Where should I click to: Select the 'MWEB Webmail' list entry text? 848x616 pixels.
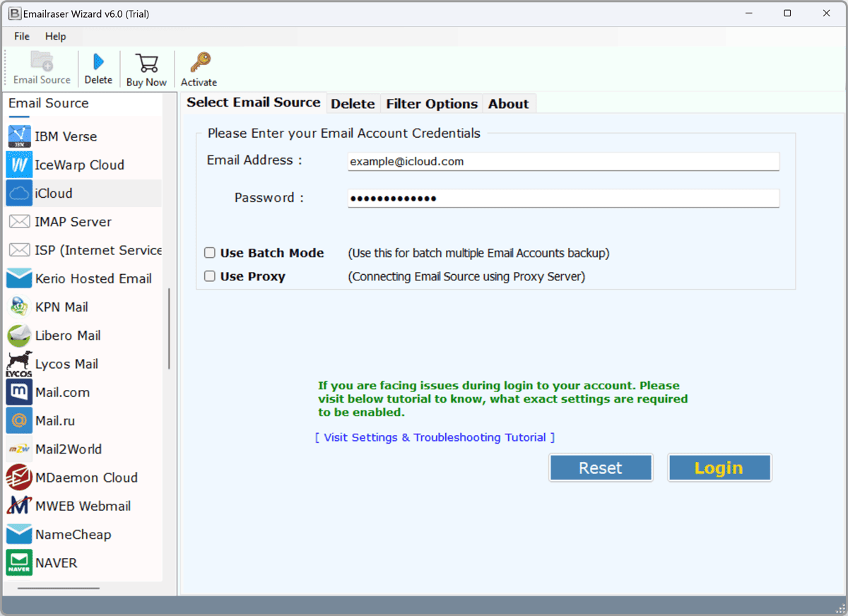(x=83, y=506)
